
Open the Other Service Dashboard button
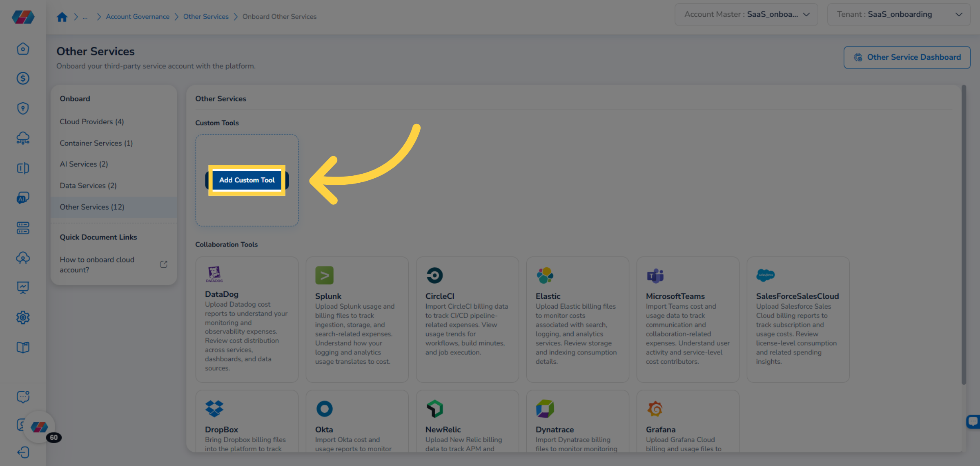[x=906, y=57]
